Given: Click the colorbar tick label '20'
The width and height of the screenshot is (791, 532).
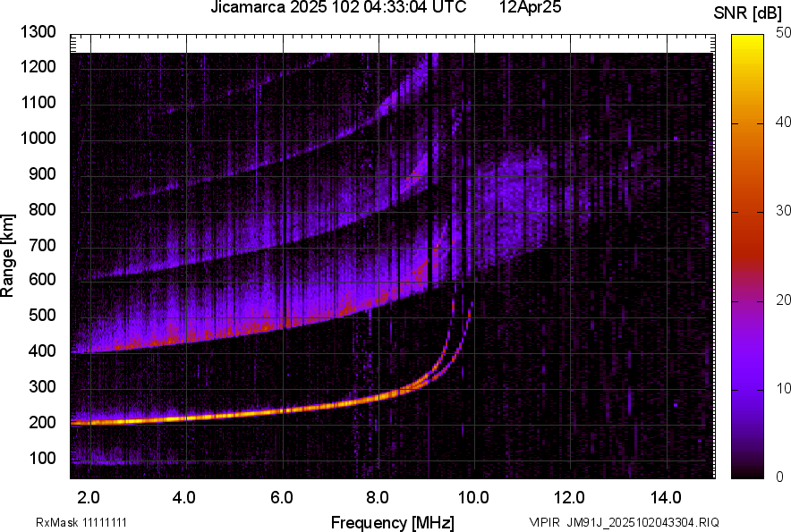Looking at the screenshot, I should (x=783, y=300).
